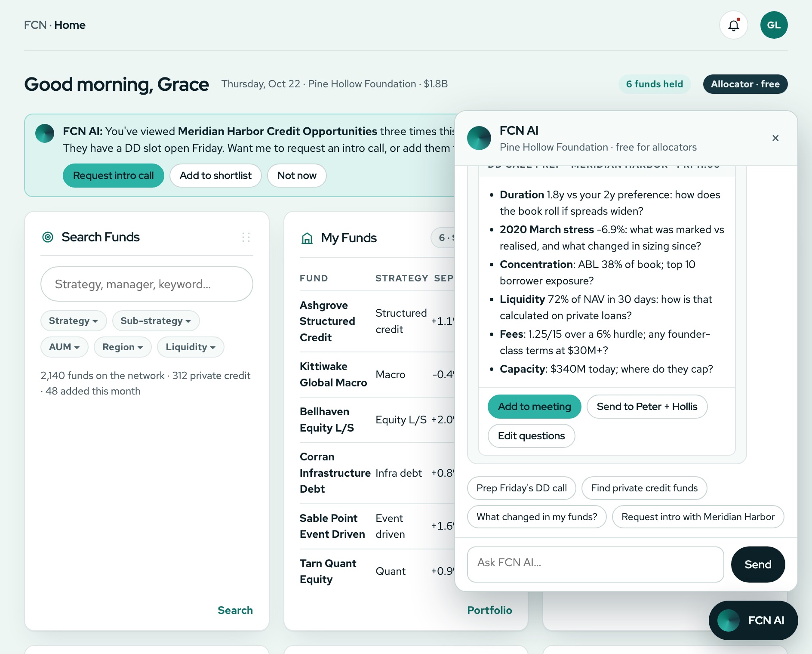
Task: Expand the Strategy filter dropdown
Action: (x=74, y=321)
